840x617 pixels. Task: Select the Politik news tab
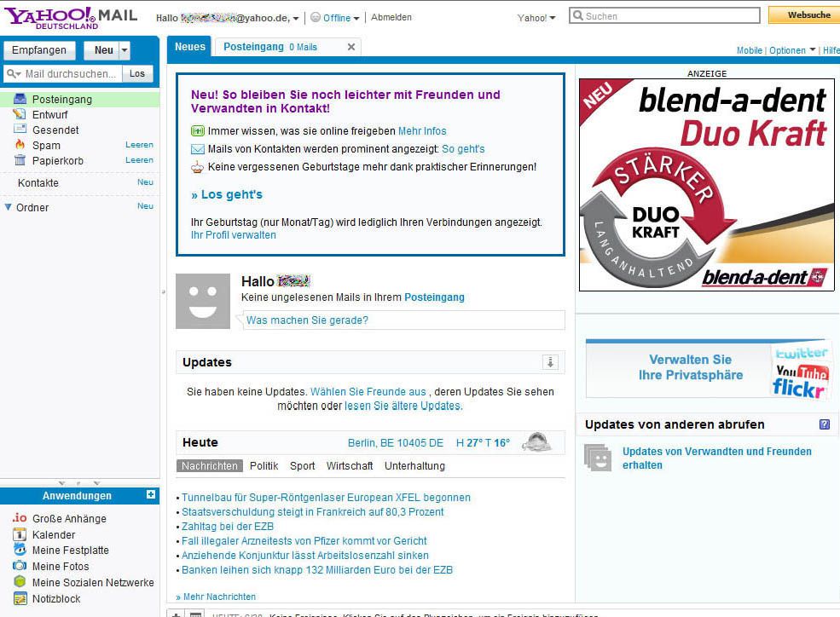(x=264, y=466)
